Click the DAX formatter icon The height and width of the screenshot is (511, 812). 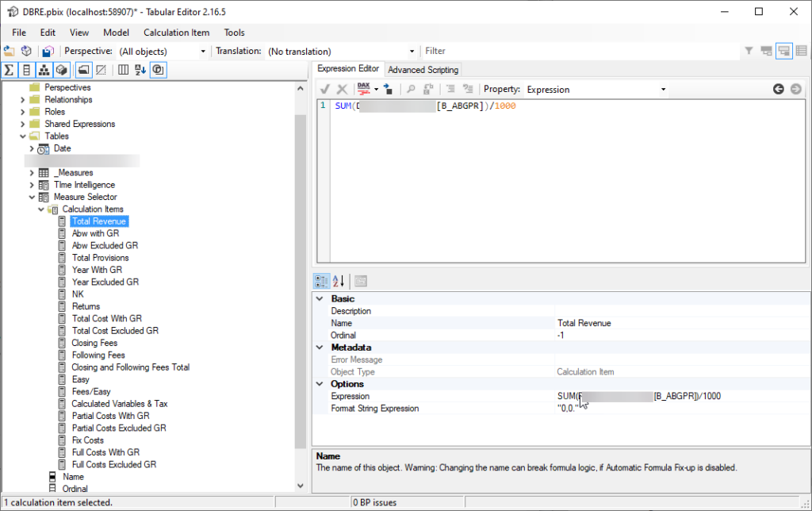pos(364,89)
